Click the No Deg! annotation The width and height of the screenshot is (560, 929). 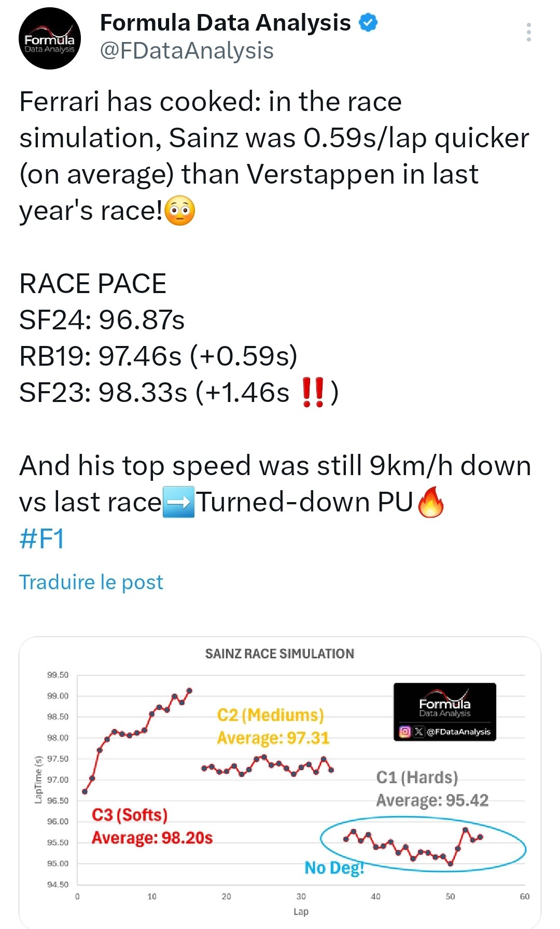[334, 867]
